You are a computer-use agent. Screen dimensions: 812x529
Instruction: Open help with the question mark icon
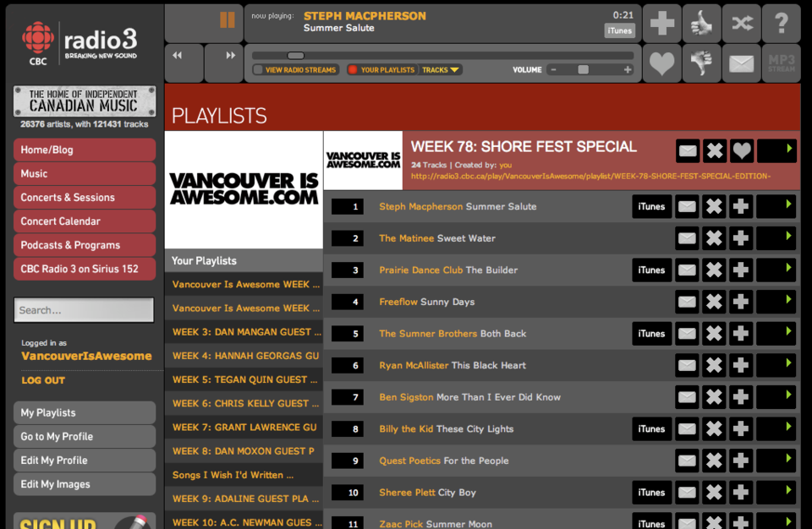782,24
